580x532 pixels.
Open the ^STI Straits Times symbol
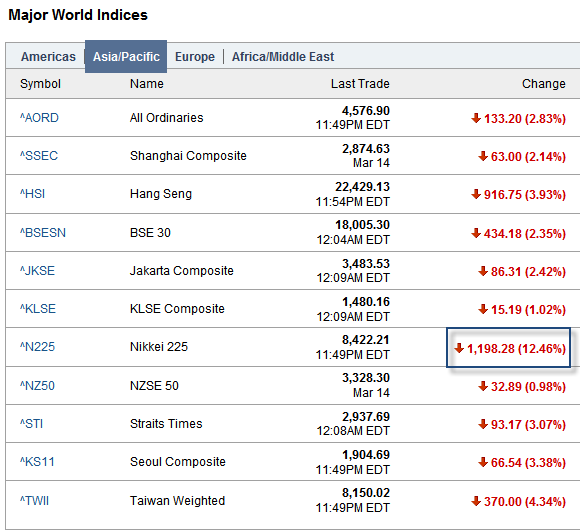click(31, 424)
